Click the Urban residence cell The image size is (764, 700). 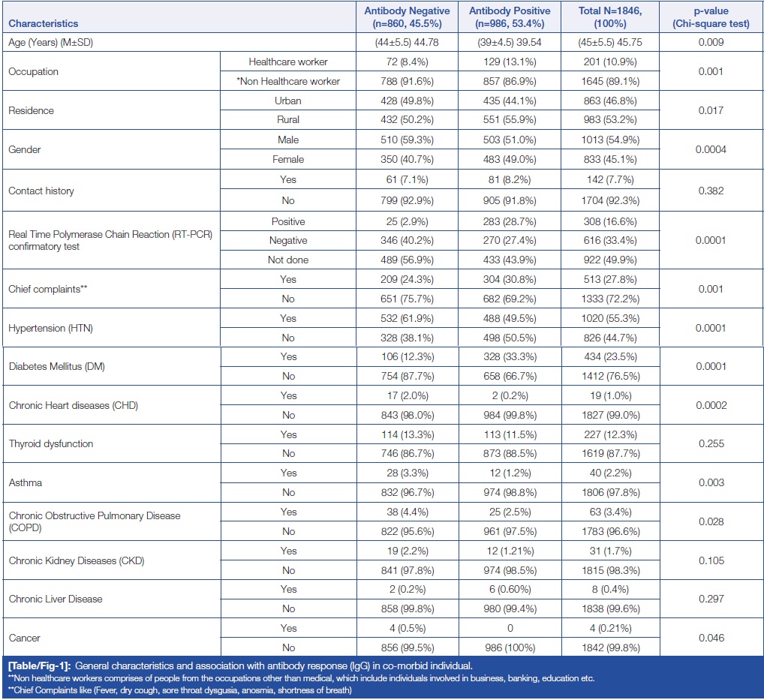click(288, 101)
